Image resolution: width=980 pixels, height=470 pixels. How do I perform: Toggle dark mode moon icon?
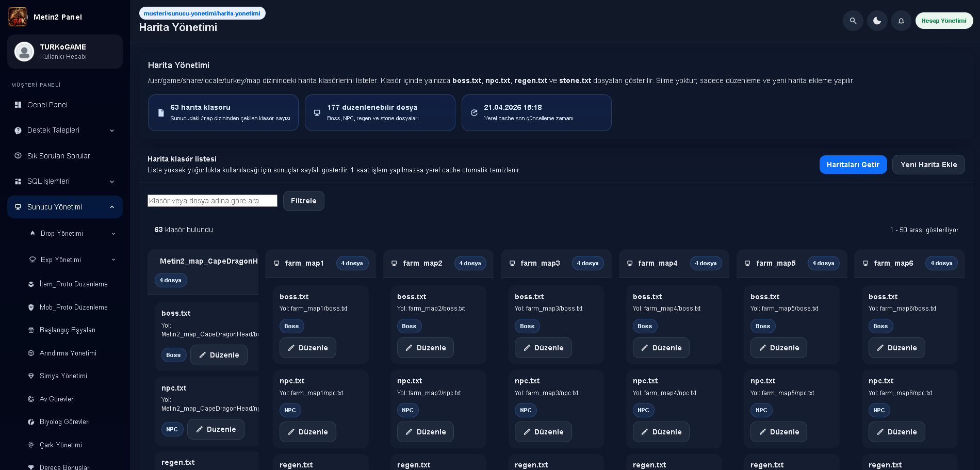point(877,21)
